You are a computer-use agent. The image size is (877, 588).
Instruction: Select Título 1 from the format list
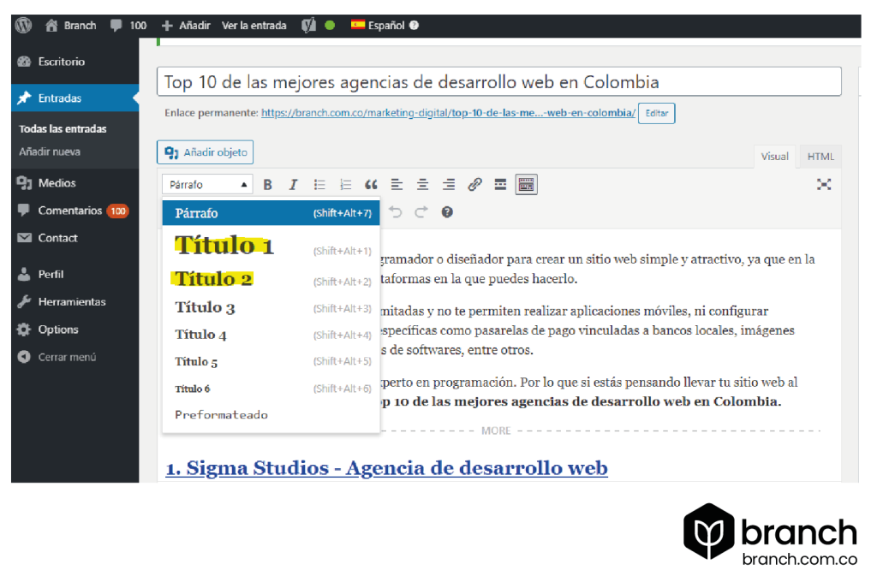(x=224, y=246)
